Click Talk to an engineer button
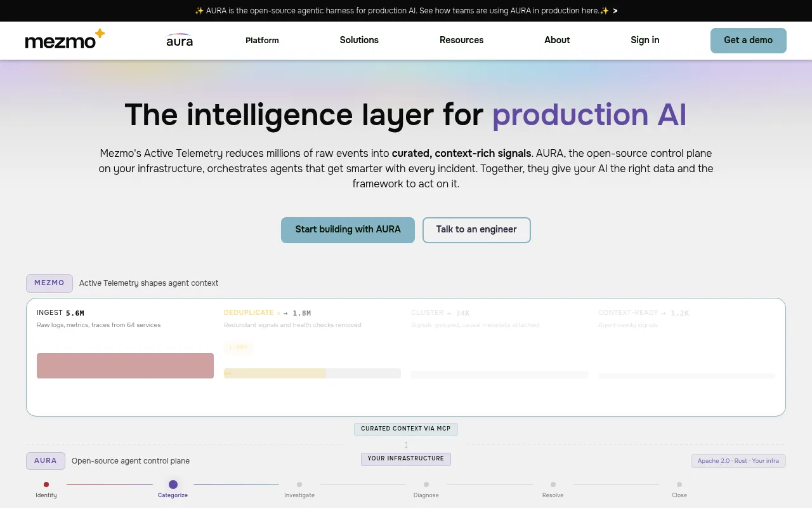Viewport: 812px width, 508px height. (x=476, y=230)
